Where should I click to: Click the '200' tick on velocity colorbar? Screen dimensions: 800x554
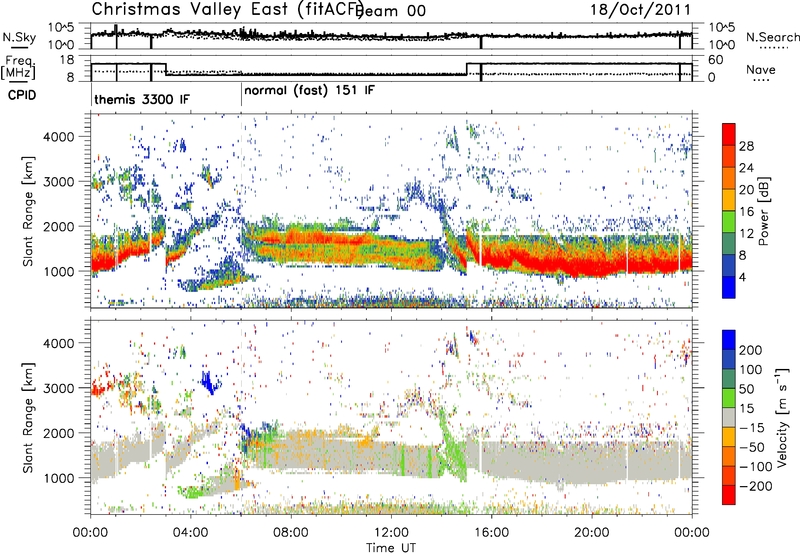(750, 350)
